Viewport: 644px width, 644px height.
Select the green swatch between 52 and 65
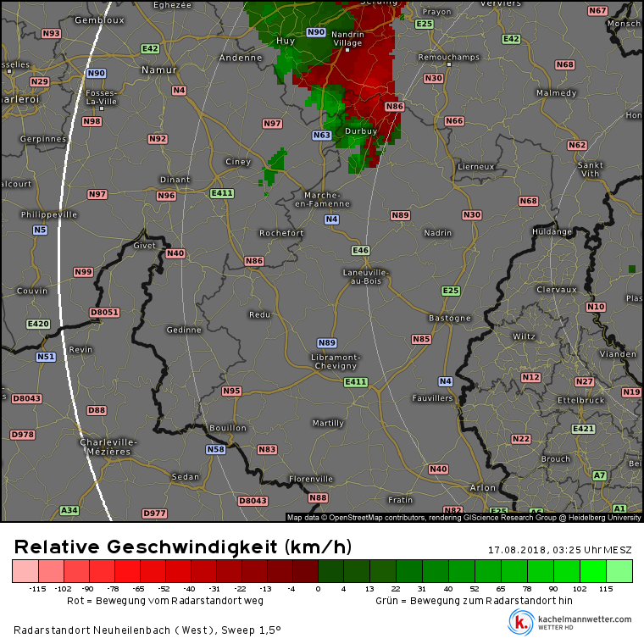click(488, 571)
